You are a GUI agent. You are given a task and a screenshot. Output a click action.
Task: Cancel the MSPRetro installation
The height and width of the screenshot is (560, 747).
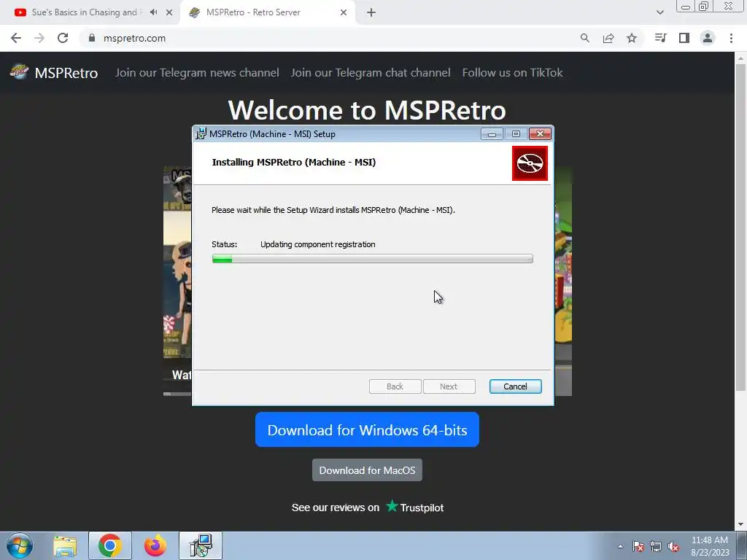pos(516,386)
